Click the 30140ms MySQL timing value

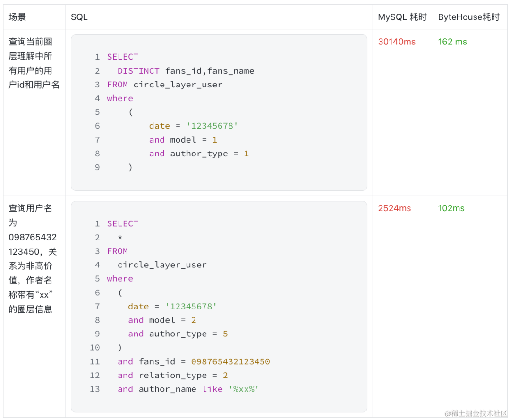(x=397, y=42)
